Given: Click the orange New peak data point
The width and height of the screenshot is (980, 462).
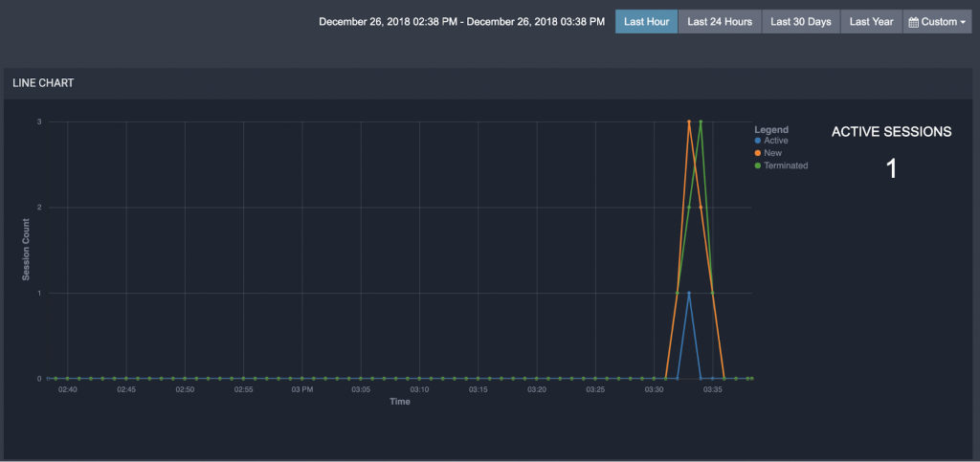Looking at the screenshot, I should [689, 121].
